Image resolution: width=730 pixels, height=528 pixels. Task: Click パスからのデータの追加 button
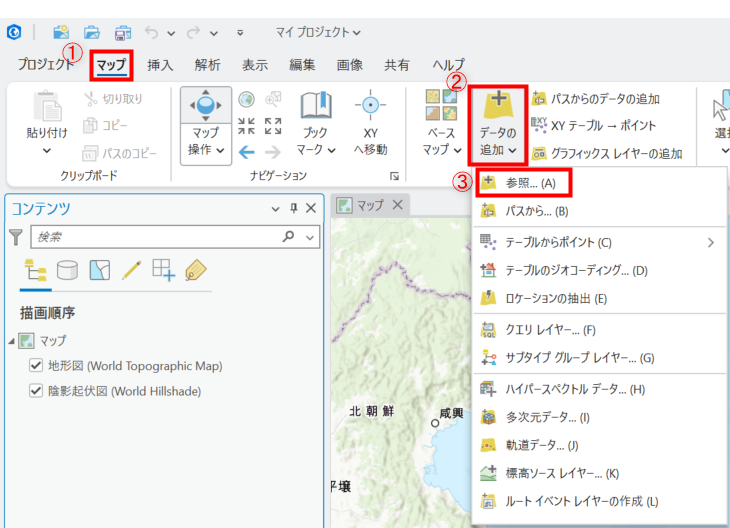click(x=596, y=99)
